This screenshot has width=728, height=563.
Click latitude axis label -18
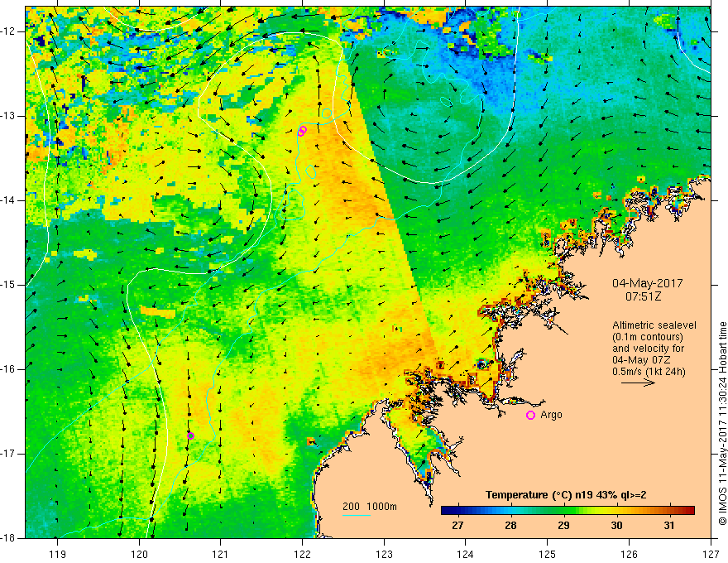click(x=8, y=538)
